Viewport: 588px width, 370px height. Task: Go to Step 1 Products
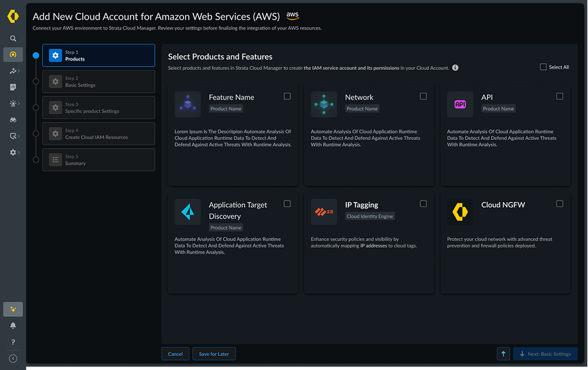point(98,55)
